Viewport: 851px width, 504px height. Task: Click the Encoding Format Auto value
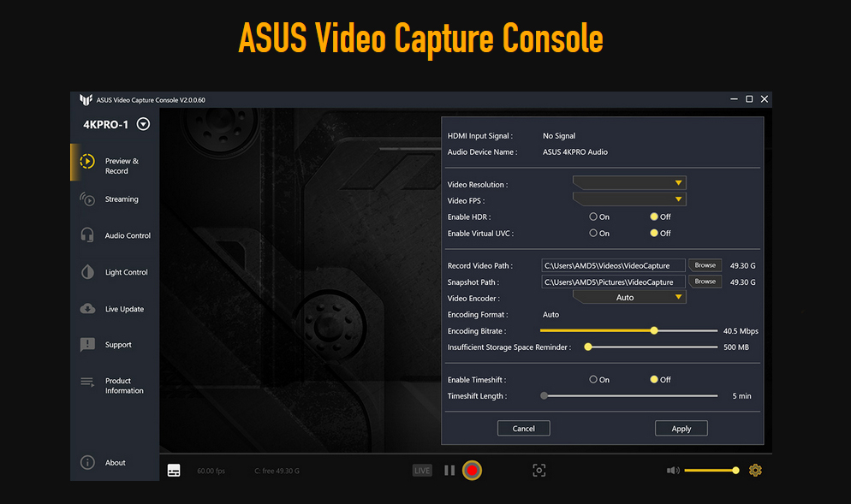(550, 315)
